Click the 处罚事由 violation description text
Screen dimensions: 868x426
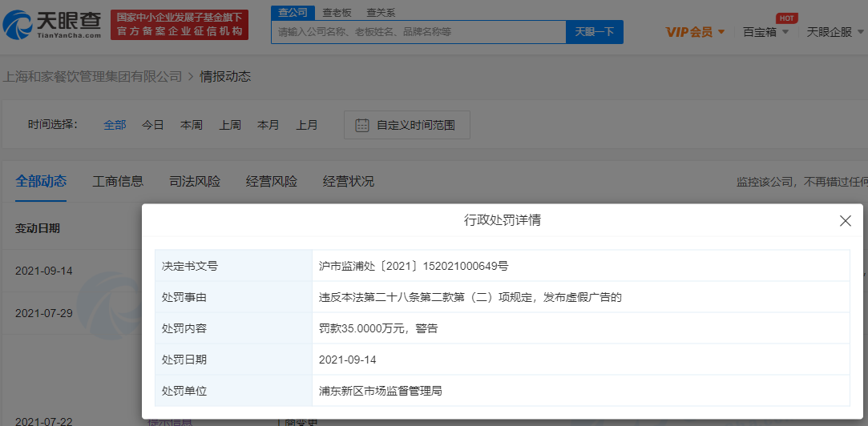click(x=470, y=297)
